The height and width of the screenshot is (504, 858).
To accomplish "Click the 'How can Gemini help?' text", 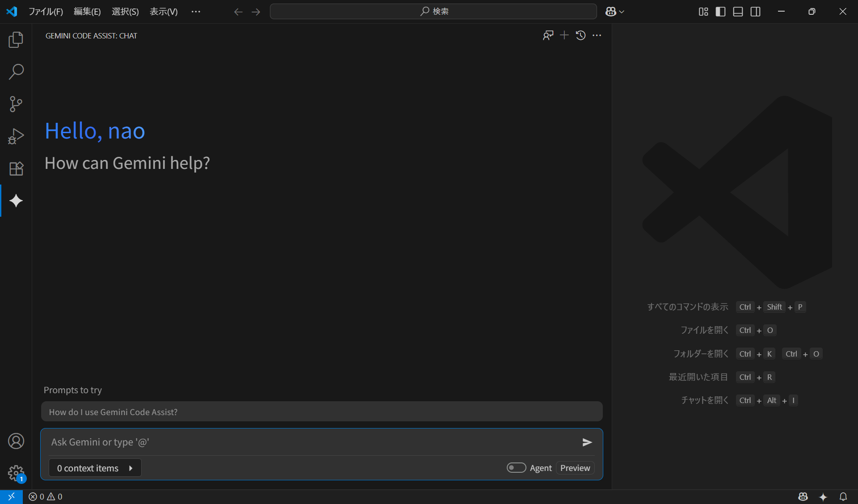I will pyautogui.click(x=127, y=163).
